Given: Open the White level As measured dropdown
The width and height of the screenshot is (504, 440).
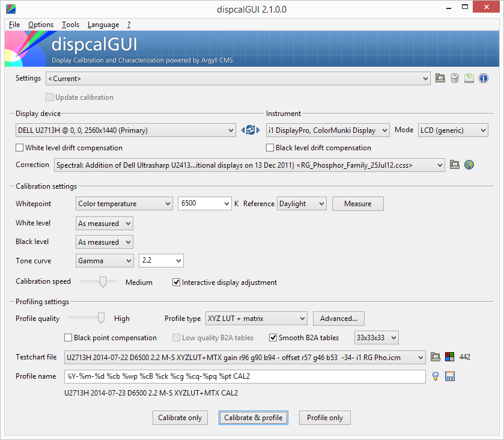Looking at the screenshot, I should [x=105, y=223].
